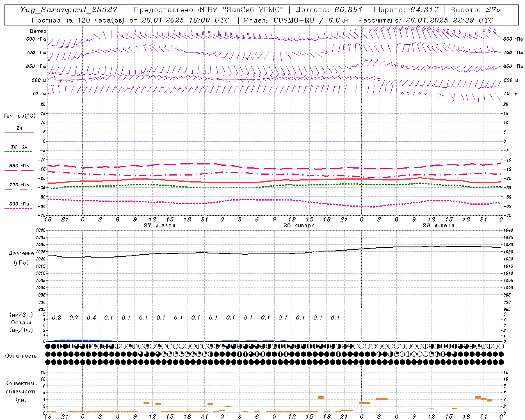Click the precipitation value 0.7

coord(74,318)
